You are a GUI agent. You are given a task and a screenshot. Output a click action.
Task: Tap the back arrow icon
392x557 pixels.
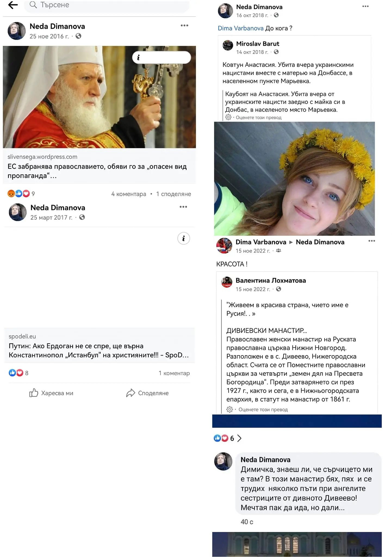(x=13, y=5)
